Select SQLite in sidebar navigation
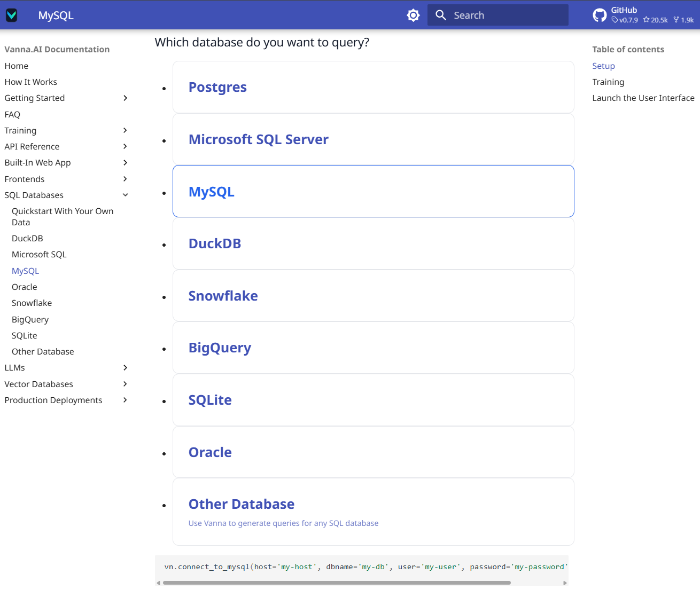 [x=25, y=335]
